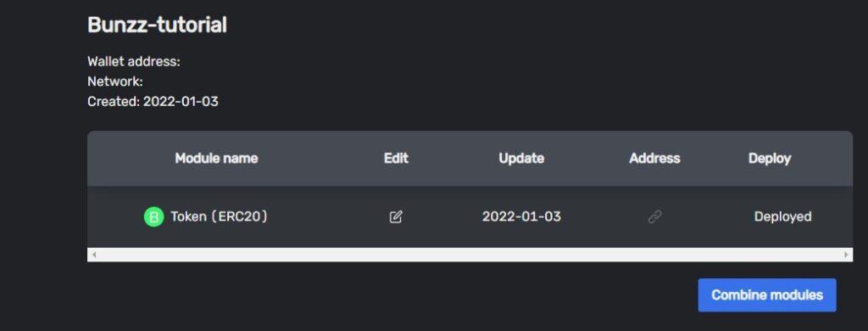Click the horizontal scrollbar track below the table
The image size is (868, 331).
point(470,255)
